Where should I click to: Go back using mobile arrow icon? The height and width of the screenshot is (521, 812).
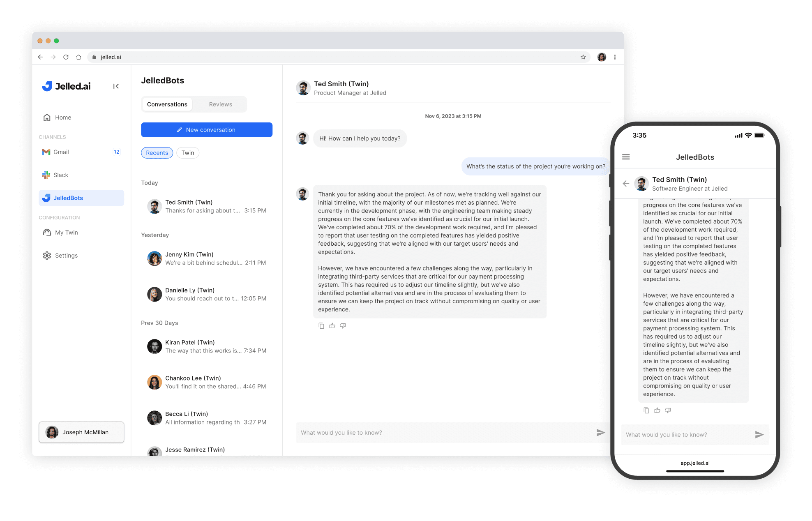[x=626, y=184]
